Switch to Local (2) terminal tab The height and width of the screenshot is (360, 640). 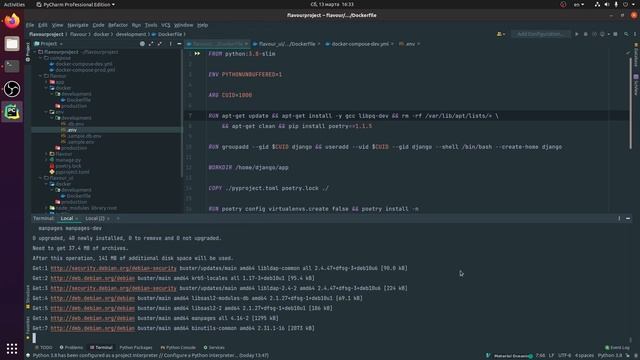(x=95, y=218)
